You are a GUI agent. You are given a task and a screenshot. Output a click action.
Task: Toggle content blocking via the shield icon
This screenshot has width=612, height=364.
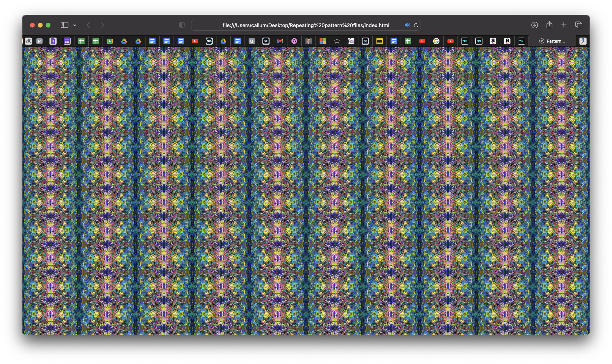[x=182, y=25]
